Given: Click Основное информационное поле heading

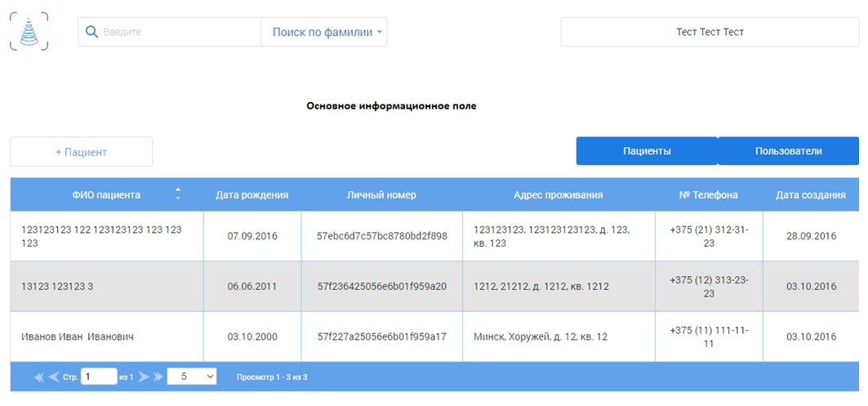Looking at the screenshot, I should [391, 106].
